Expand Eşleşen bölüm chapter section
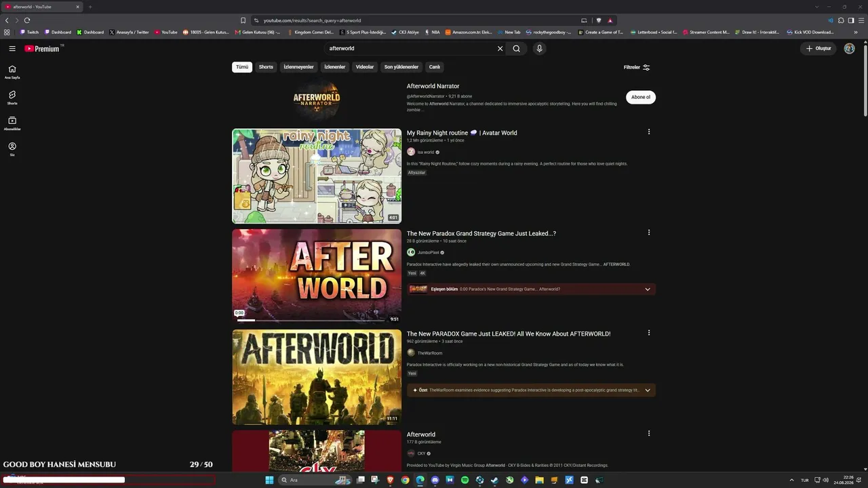The width and height of the screenshot is (868, 488). pos(648,289)
